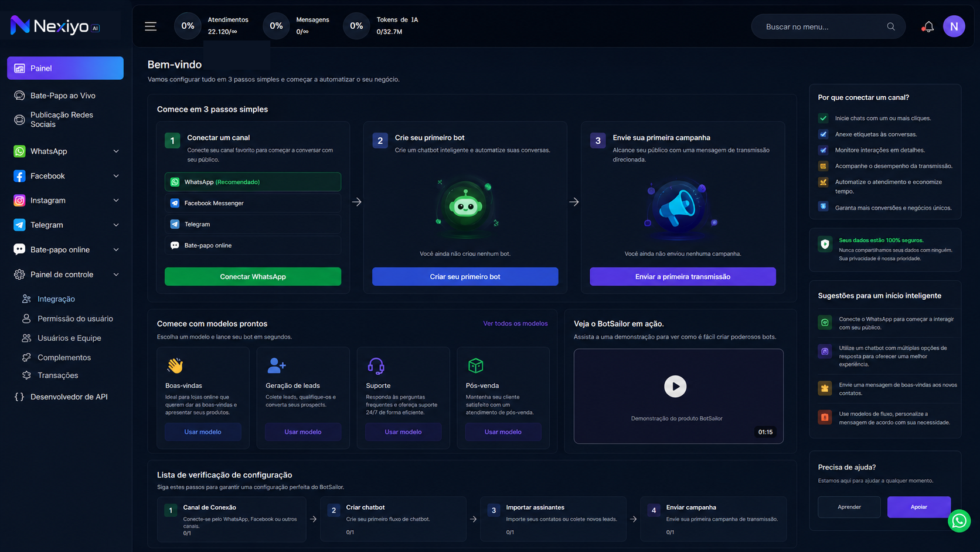Click the check beside Monitore interações em detalhes
This screenshot has height=552, width=980.
click(823, 150)
